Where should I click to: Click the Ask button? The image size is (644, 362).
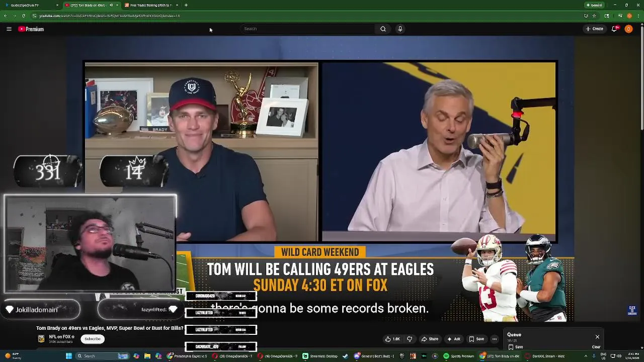point(454,339)
